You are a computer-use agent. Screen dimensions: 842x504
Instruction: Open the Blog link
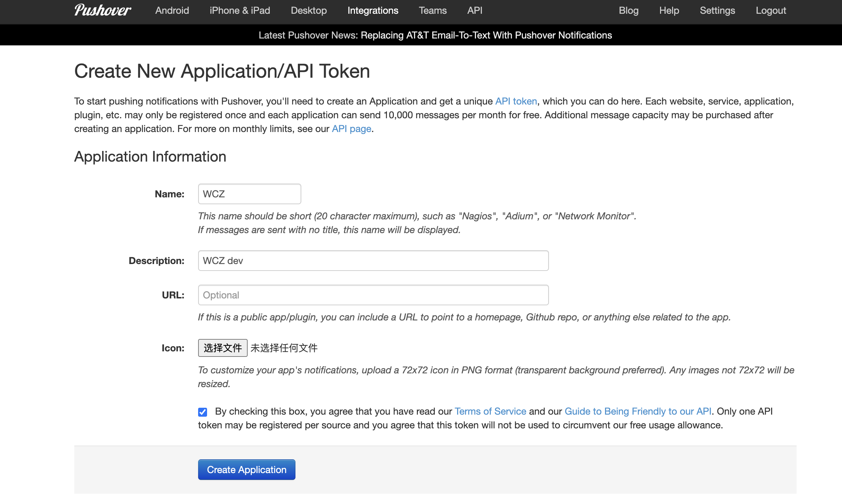(628, 10)
